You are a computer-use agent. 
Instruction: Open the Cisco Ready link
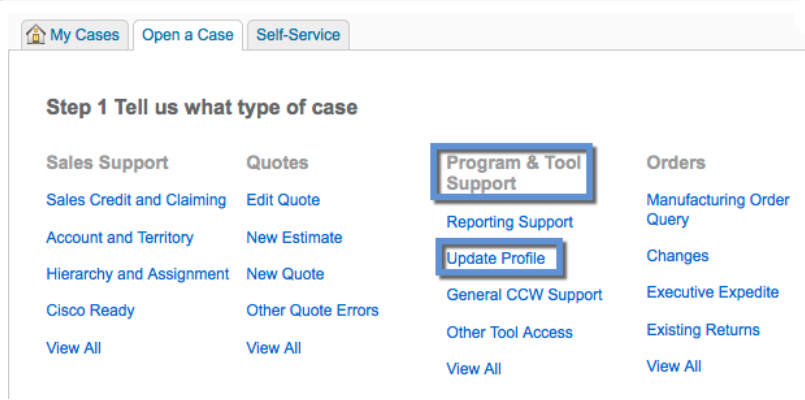tap(90, 311)
